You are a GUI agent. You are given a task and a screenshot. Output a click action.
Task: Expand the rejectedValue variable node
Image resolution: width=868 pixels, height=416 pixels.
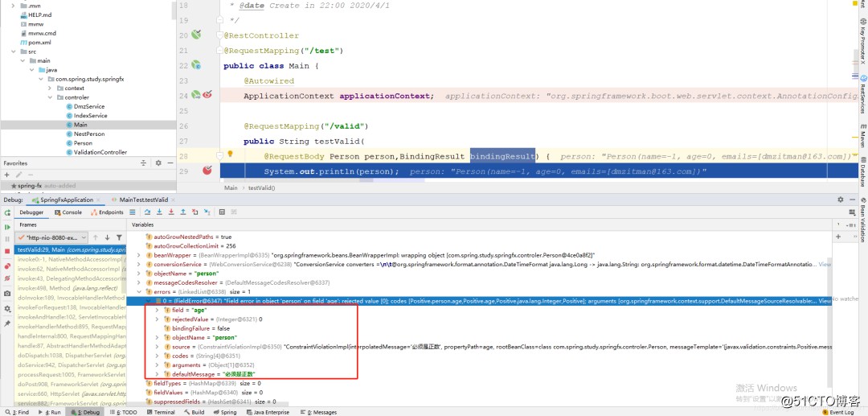pyautogui.click(x=158, y=319)
